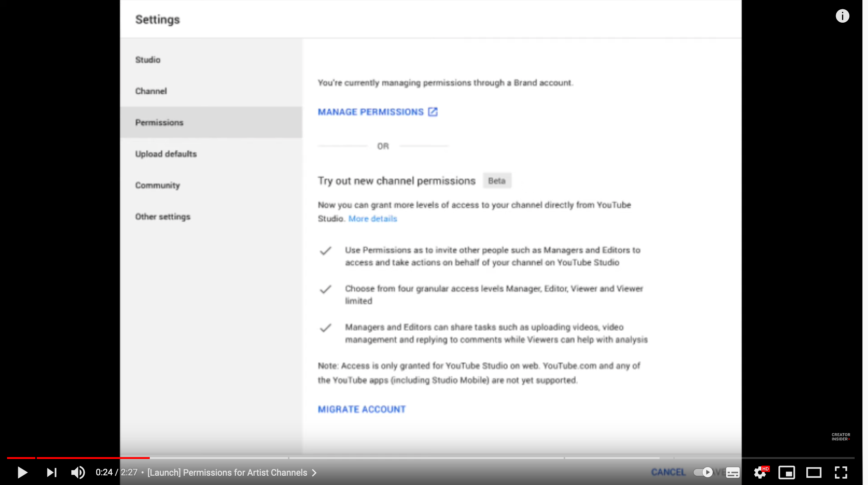Click heading Try out new channel permissions
This screenshot has width=868, height=485.
tap(396, 181)
